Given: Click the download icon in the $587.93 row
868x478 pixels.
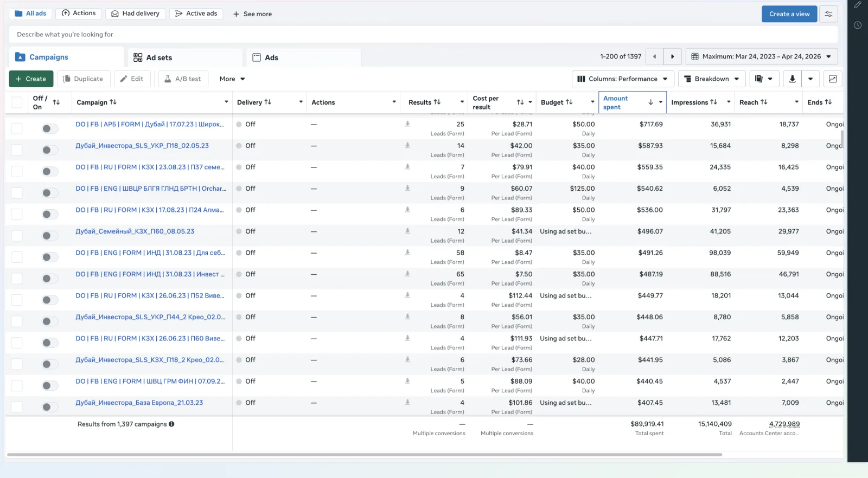Looking at the screenshot, I should (x=407, y=145).
